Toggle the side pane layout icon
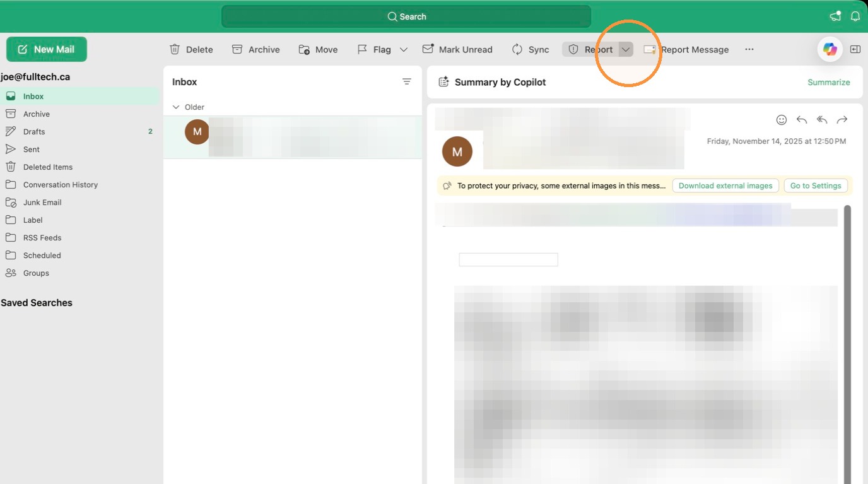The image size is (868, 484). [855, 49]
